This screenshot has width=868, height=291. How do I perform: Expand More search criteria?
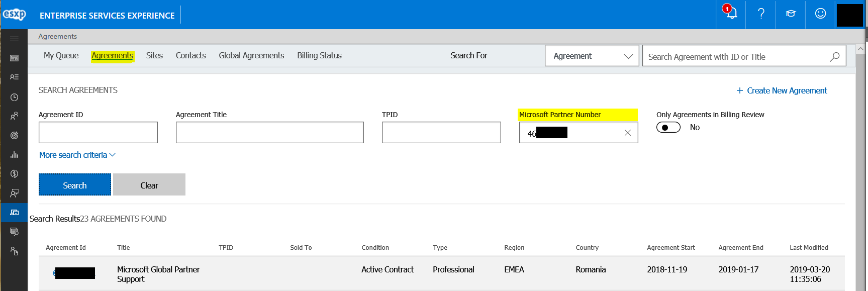pyautogui.click(x=77, y=155)
